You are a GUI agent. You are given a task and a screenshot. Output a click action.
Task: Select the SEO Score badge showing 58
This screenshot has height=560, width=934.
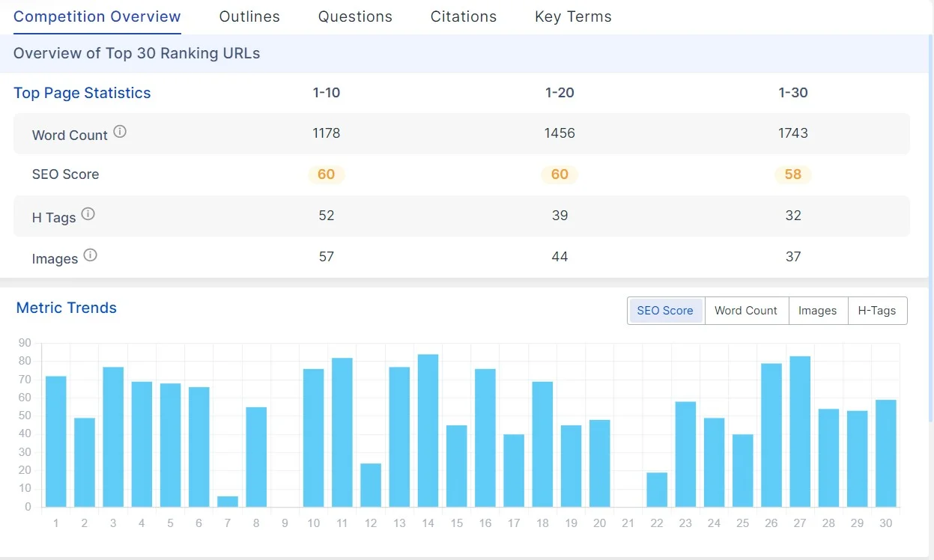(x=792, y=174)
